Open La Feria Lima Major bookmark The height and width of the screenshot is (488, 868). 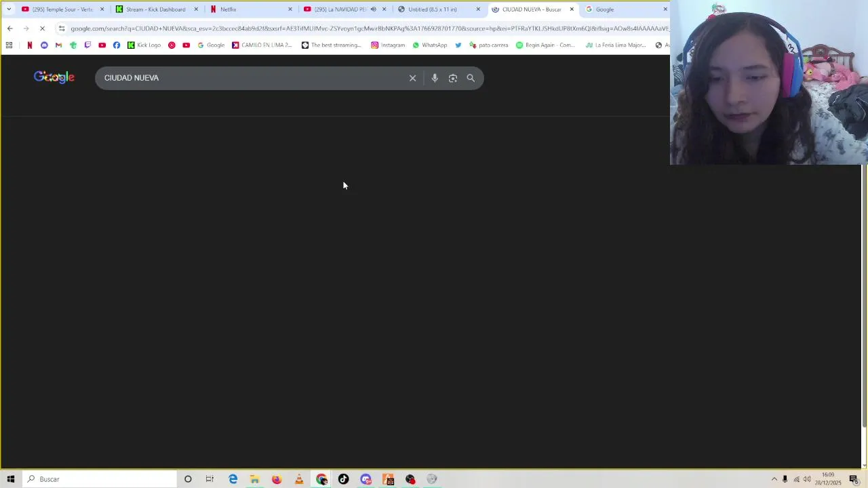point(616,45)
